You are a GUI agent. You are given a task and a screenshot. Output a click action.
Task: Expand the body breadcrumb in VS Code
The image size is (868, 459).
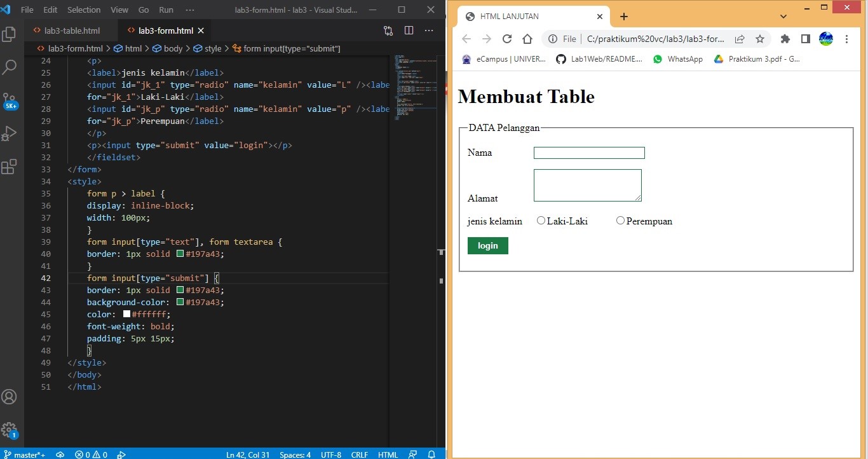click(168, 48)
